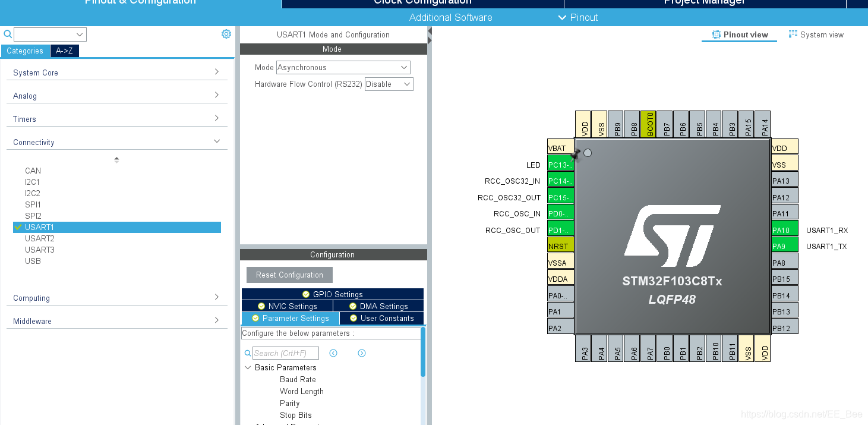Open the gear settings icon in categories panel
The height and width of the screenshot is (425, 868).
(226, 34)
